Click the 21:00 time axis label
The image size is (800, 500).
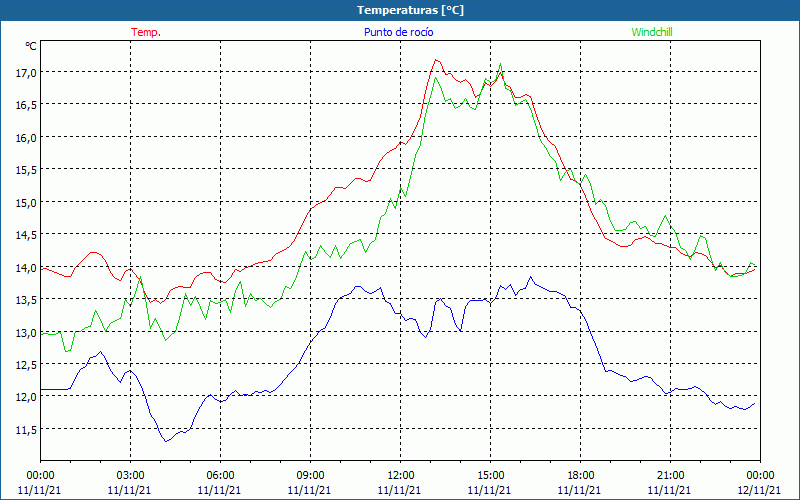(x=670, y=475)
